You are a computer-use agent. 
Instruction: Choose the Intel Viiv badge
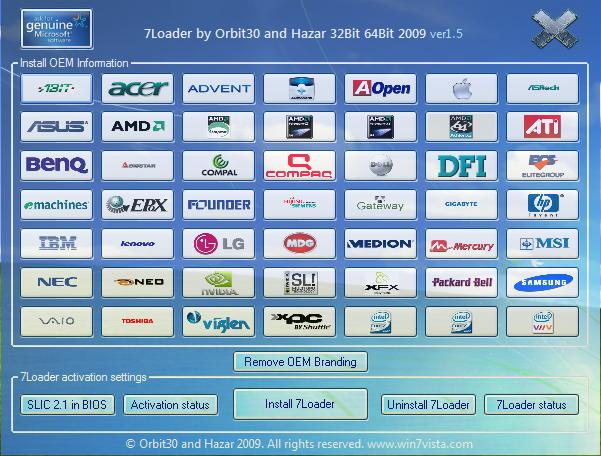point(542,321)
